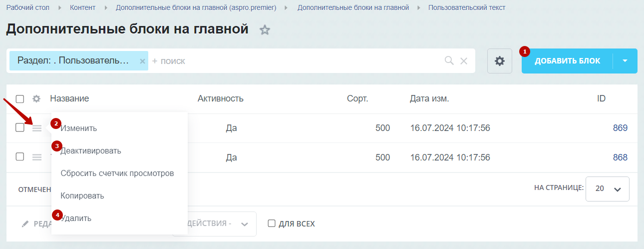Image resolution: width=644 pixels, height=249 pixels.
Task: Open the ДЕЙСТВИЯ dropdown
Action: click(215, 223)
